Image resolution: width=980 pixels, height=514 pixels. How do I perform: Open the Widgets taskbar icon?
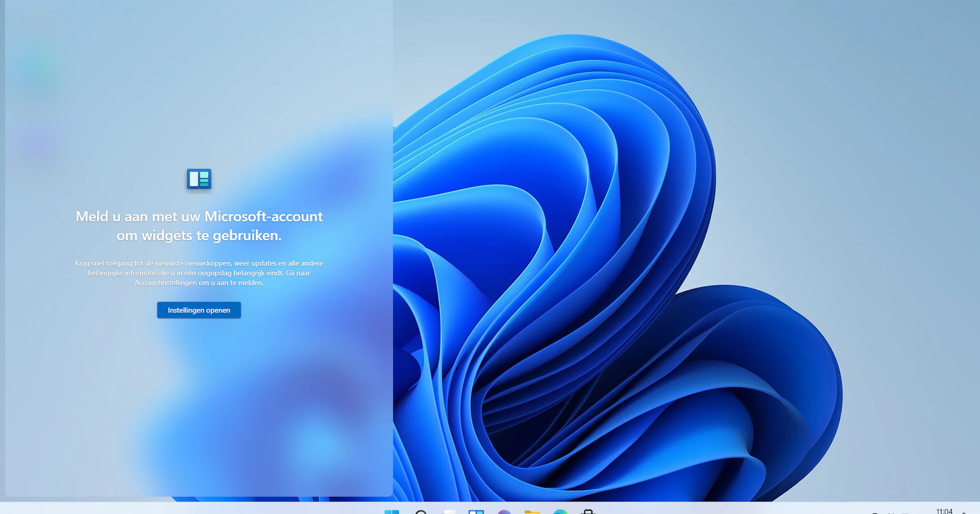pyautogui.click(x=476, y=512)
